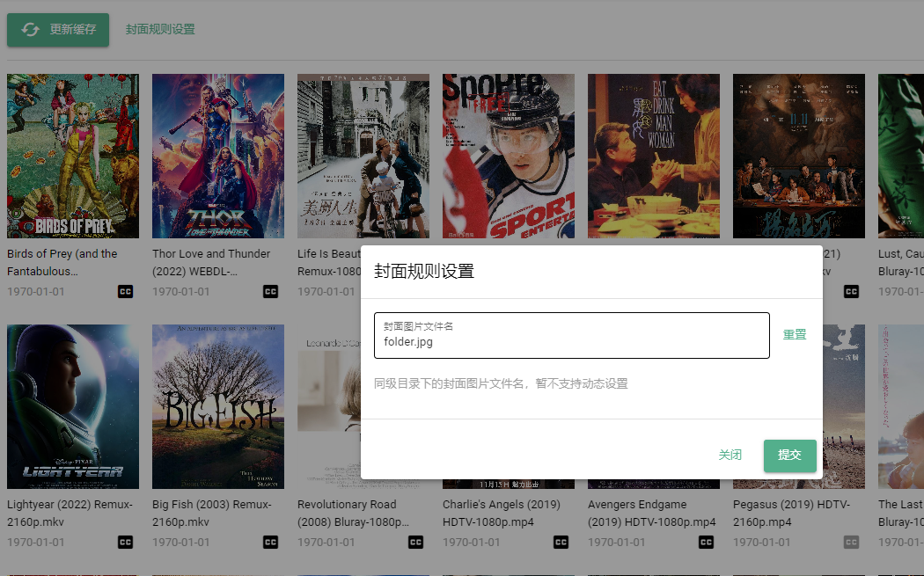
Task: Click the 同级目录下的封面图片文件名 hint text
Action: pos(501,384)
